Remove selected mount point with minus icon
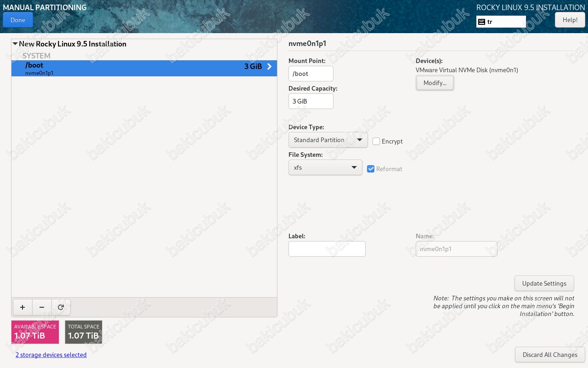This screenshot has height=368, width=588. click(42, 307)
